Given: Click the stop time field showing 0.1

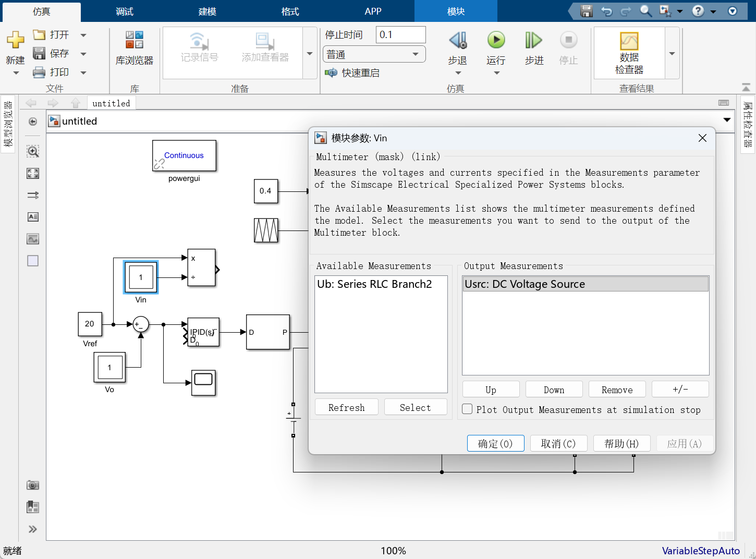Looking at the screenshot, I should pyautogui.click(x=400, y=35).
